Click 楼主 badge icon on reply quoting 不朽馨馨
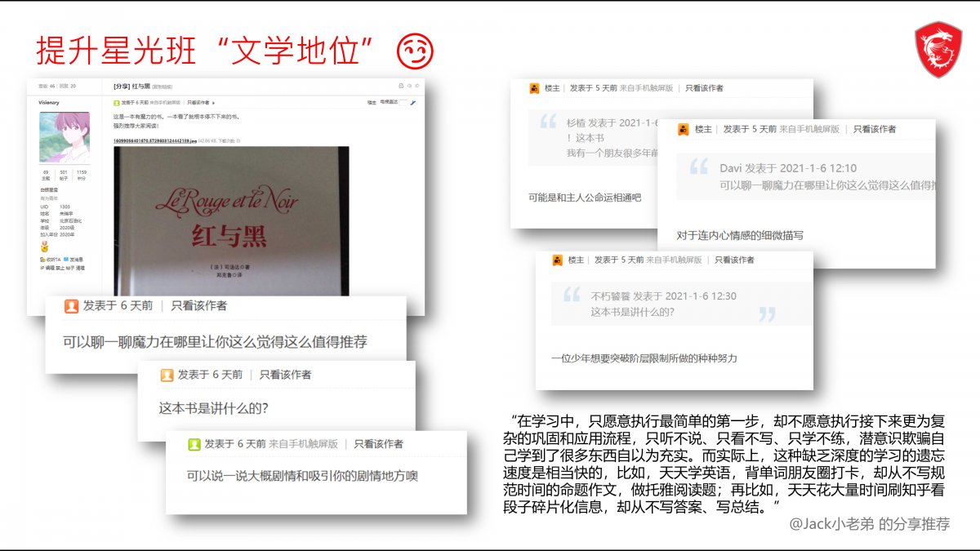 [559, 260]
